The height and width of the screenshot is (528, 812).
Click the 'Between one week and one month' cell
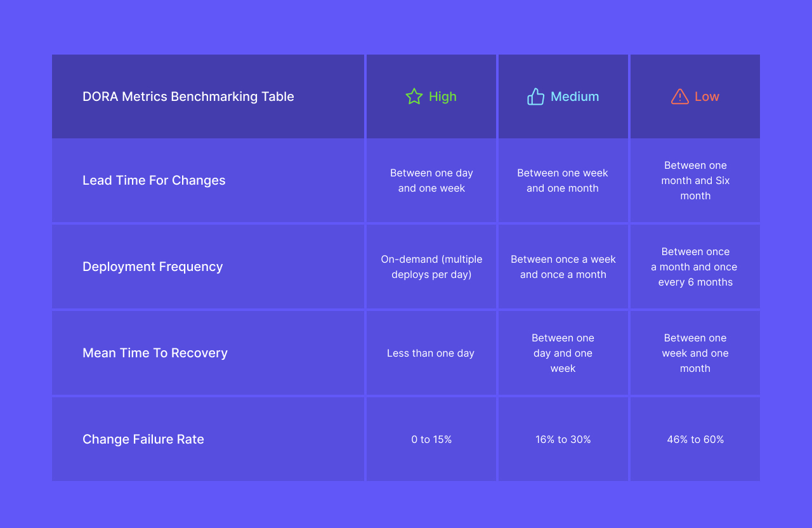pyautogui.click(x=563, y=180)
